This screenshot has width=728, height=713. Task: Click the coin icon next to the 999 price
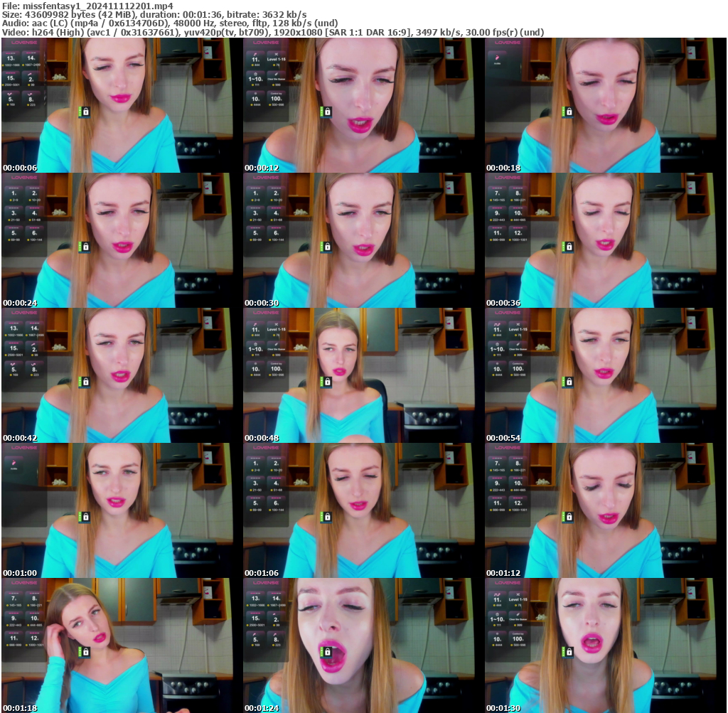tap(273, 85)
